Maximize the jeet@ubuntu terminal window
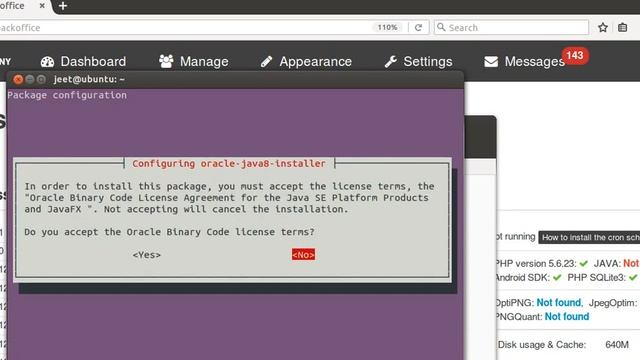This screenshot has height=360, width=640. [x=41, y=79]
